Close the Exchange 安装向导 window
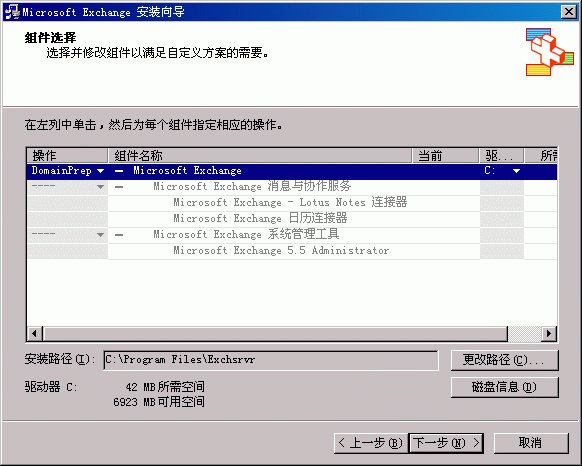Screen dimensions: 582x466 point(569,12)
